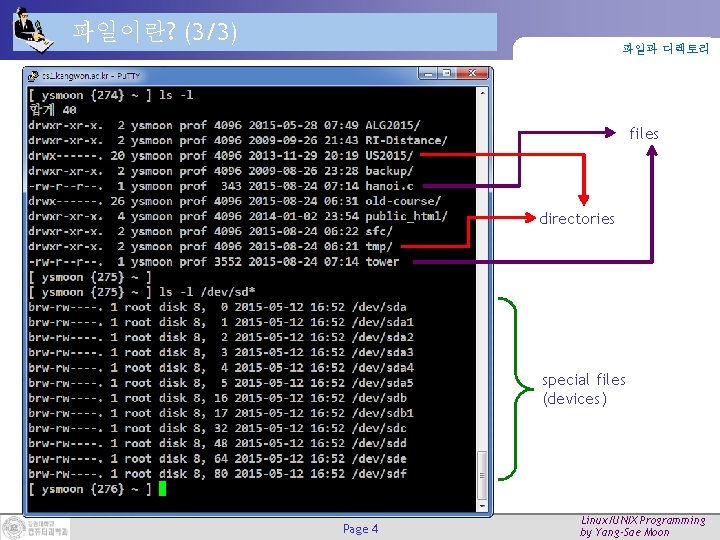Click the green cursor at prompt 276
This screenshot has width=720, height=540.
(162, 489)
